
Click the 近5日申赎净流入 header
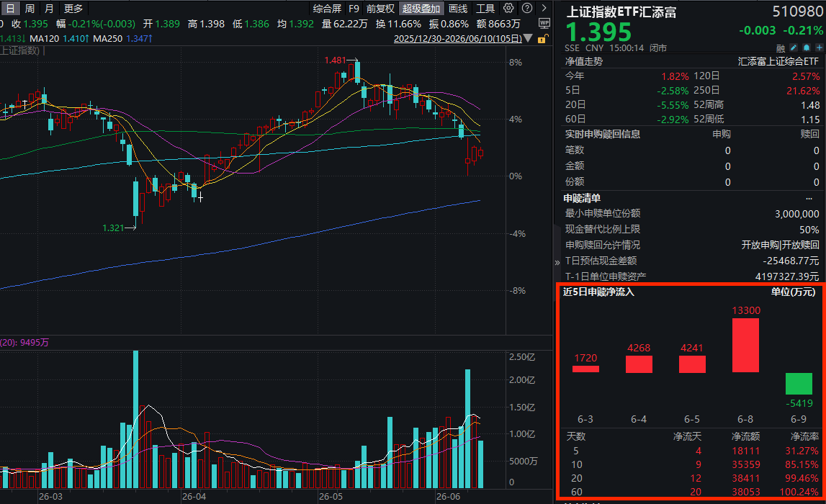tap(598, 292)
